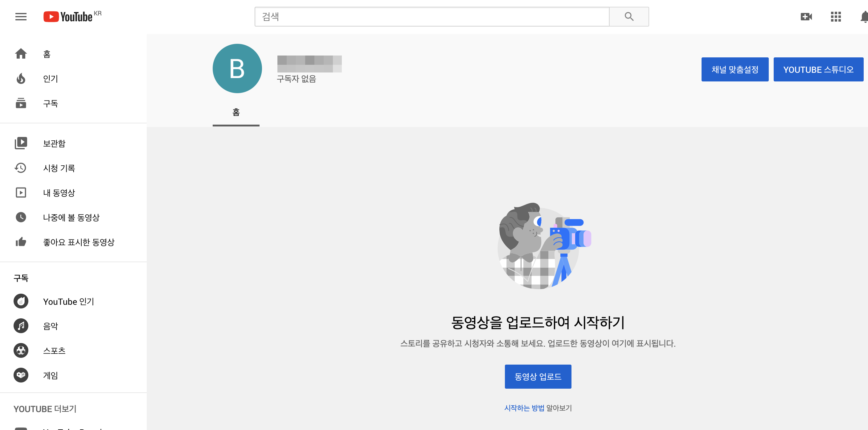The width and height of the screenshot is (868, 430).
Task: Open watch history (시청 기록)
Action: 59,168
